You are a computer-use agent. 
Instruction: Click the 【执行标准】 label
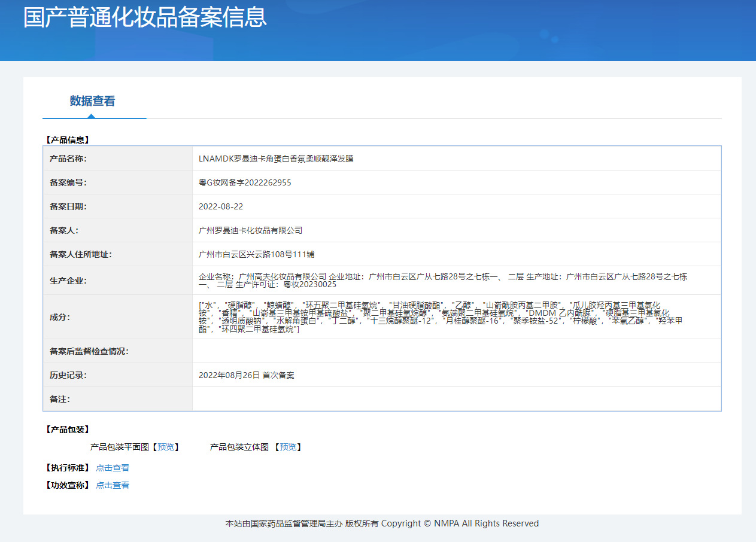pyautogui.click(x=68, y=468)
